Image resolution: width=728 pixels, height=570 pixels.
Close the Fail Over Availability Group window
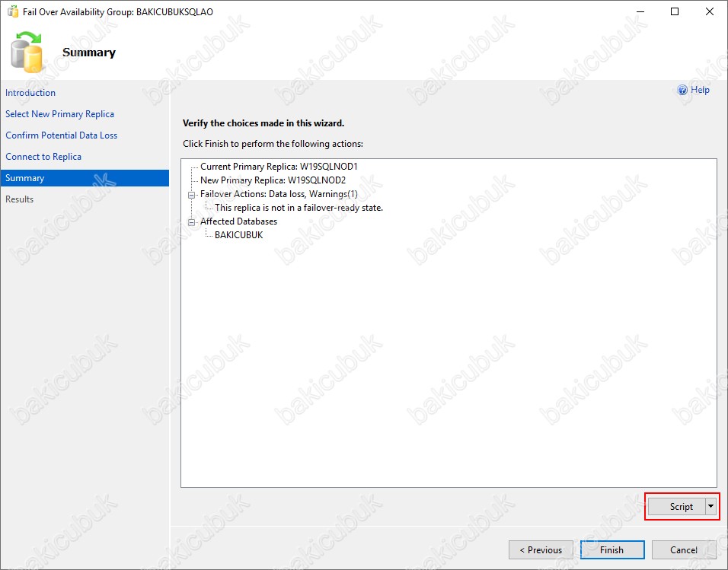(710, 11)
